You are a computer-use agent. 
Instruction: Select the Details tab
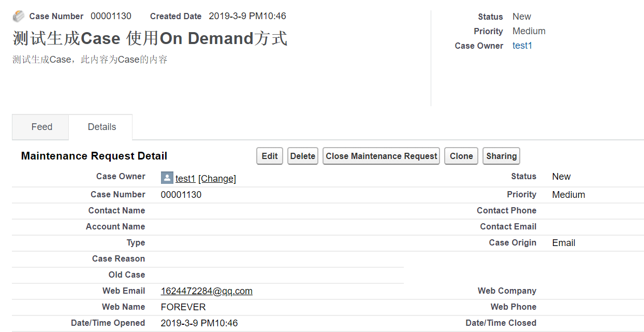(x=102, y=127)
